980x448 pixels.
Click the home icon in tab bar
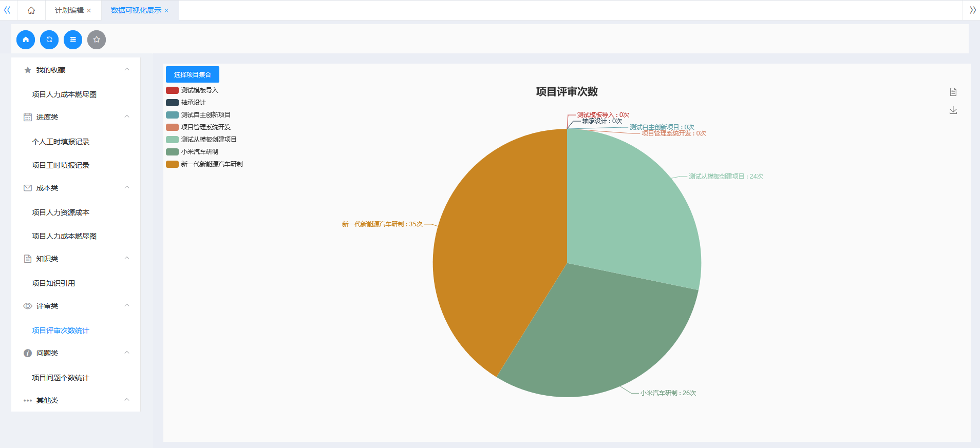tap(31, 10)
